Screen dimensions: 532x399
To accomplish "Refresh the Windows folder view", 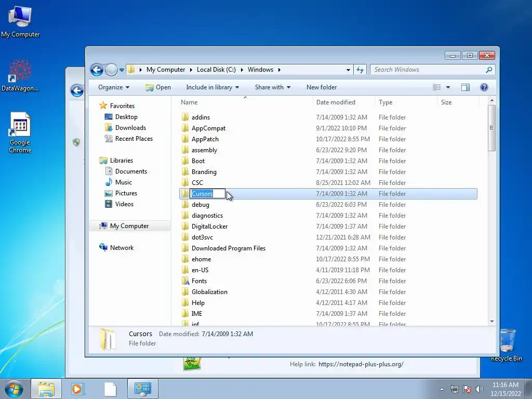I will [360, 70].
